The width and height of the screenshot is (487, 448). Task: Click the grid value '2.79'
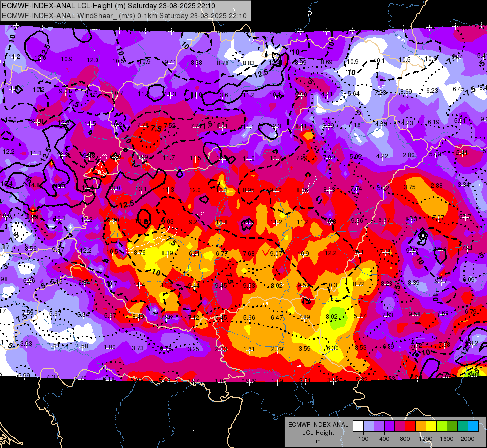pyautogui.click(x=277, y=349)
